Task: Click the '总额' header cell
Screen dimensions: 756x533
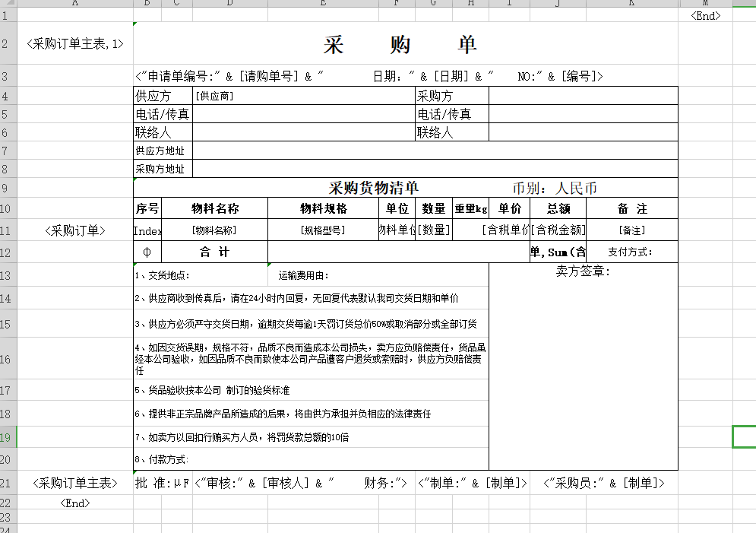Action: [558, 208]
